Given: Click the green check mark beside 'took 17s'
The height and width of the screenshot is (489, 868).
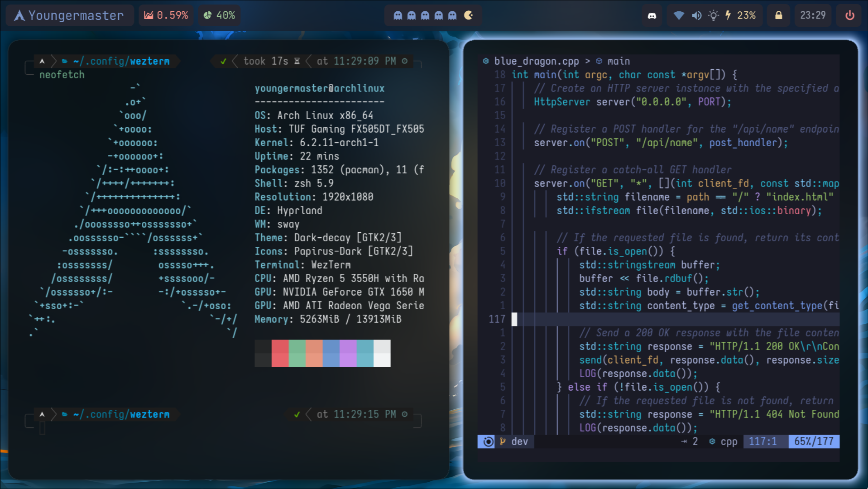Looking at the screenshot, I should [x=223, y=61].
